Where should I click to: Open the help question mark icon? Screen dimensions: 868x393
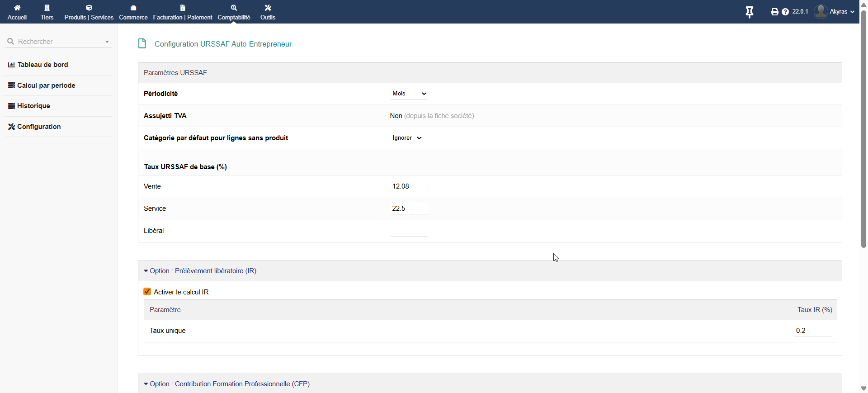pos(785,12)
